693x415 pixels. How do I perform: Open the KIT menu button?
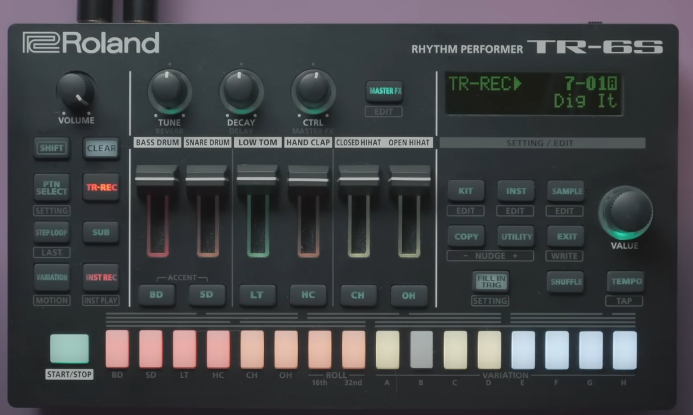point(466,191)
